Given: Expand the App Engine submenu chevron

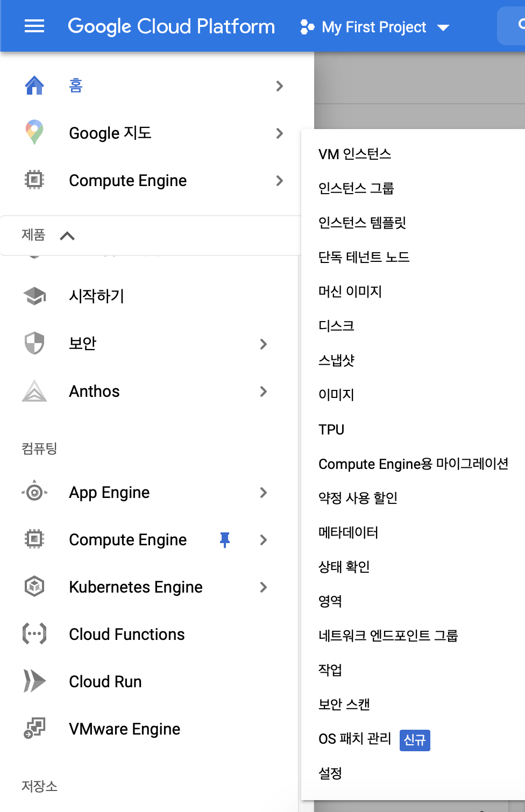Looking at the screenshot, I should (263, 493).
